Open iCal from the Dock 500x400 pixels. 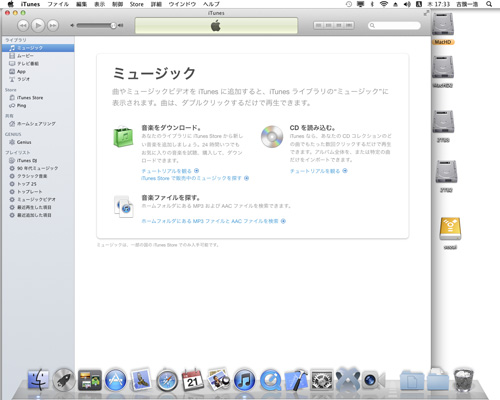(x=193, y=380)
